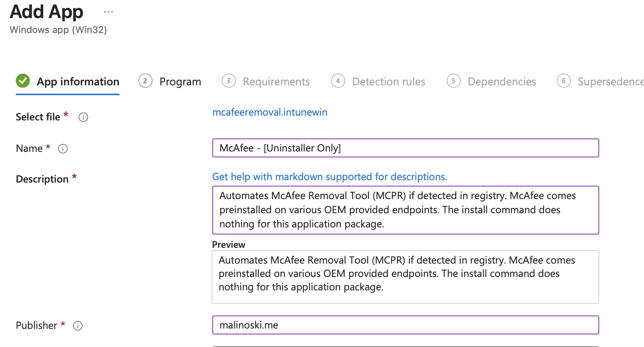This screenshot has width=644, height=347.
Task: Click the step 2 numbered circle
Action: (145, 81)
